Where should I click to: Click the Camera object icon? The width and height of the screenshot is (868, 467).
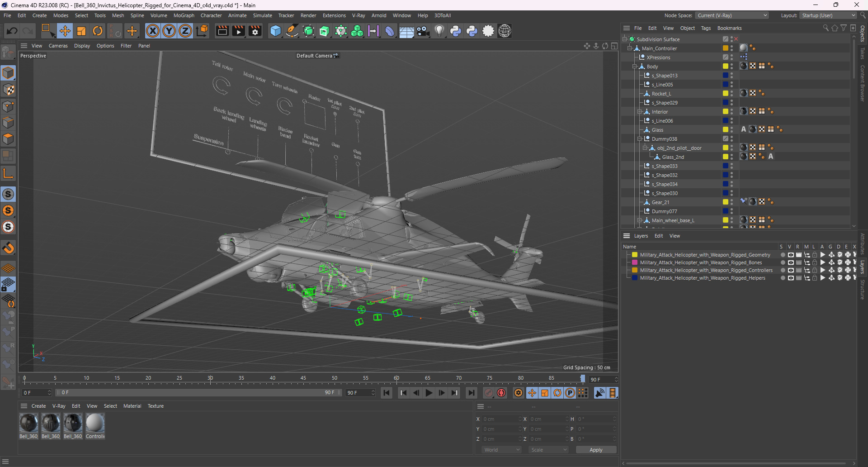click(x=423, y=31)
